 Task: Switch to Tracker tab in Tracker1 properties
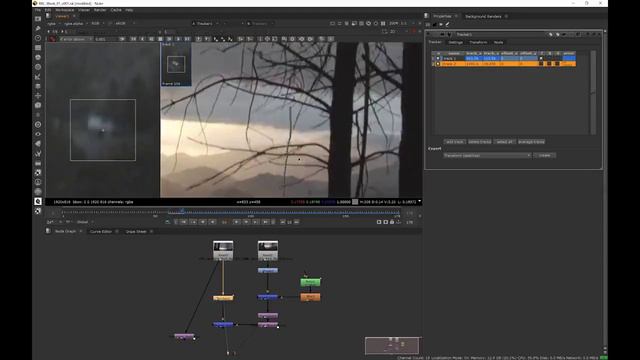pyautogui.click(x=435, y=42)
